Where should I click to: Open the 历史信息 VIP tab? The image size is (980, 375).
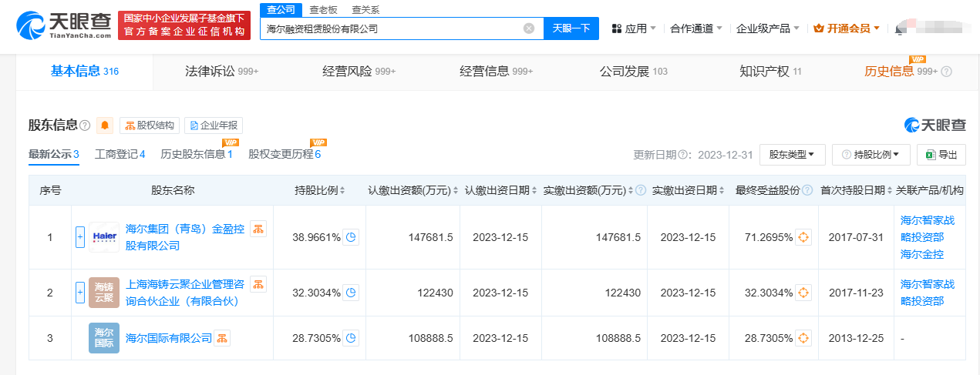(901, 72)
